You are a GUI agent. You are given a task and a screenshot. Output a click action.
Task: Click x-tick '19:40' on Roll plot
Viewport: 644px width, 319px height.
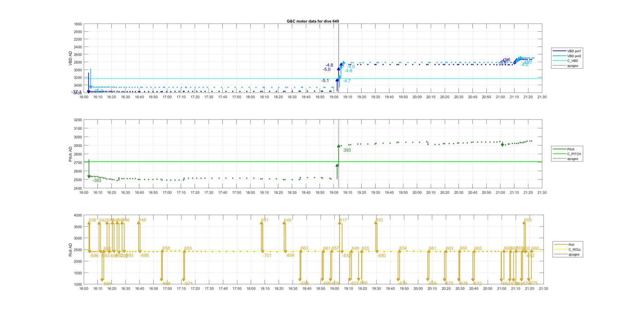pos(390,289)
